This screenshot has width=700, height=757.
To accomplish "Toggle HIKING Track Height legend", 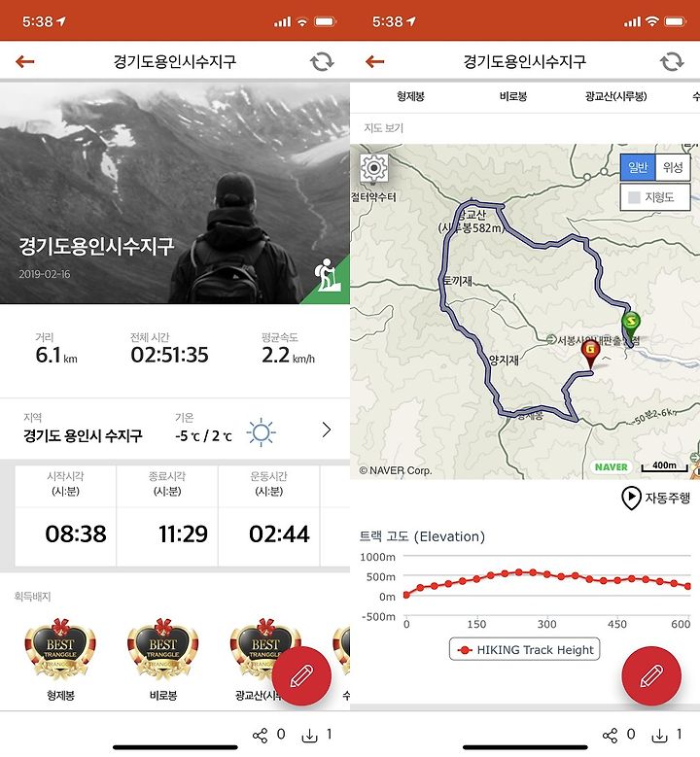I will [x=525, y=650].
